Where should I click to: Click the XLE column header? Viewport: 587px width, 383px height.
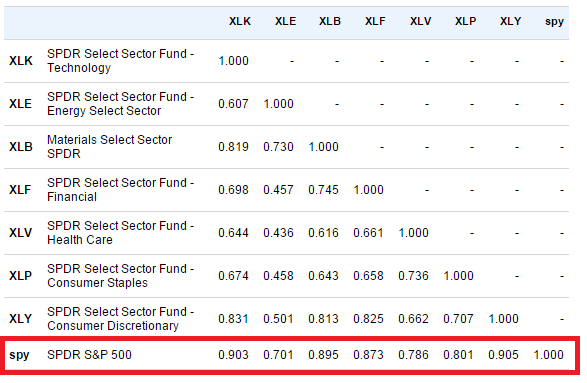(285, 21)
